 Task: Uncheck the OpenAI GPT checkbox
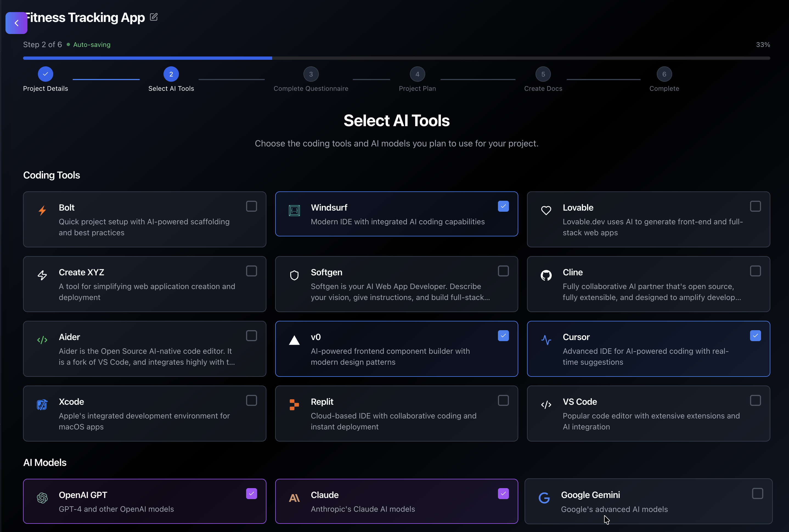[x=252, y=494]
